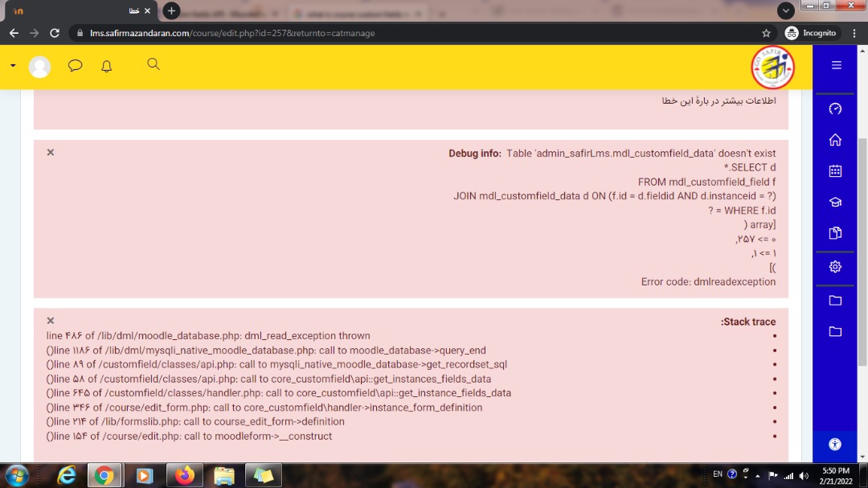Dismiss the Stack trace box
Screen dimensions: 868x488
pyautogui.click(x=51, y=321)
